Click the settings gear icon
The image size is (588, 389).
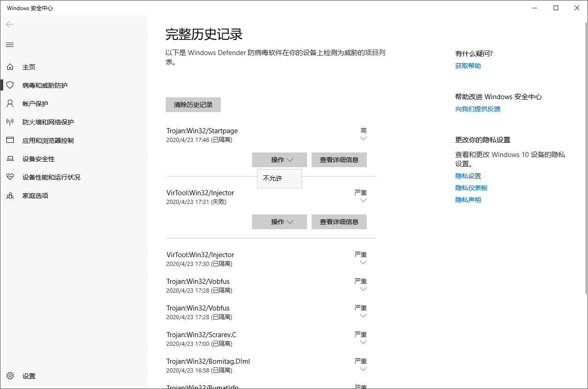(x=10, y=376)
